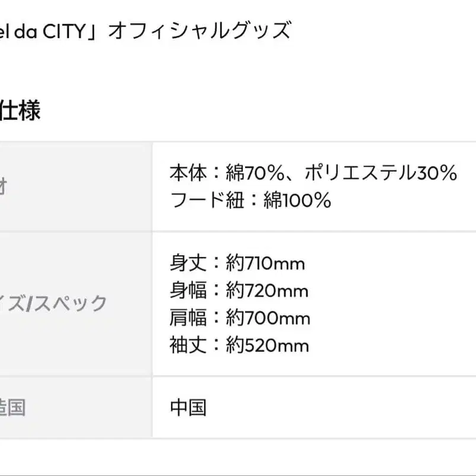This screenshot has width=476, height=476.
Task: Click the 綿70% text
Action: click(x=257, y=173)
